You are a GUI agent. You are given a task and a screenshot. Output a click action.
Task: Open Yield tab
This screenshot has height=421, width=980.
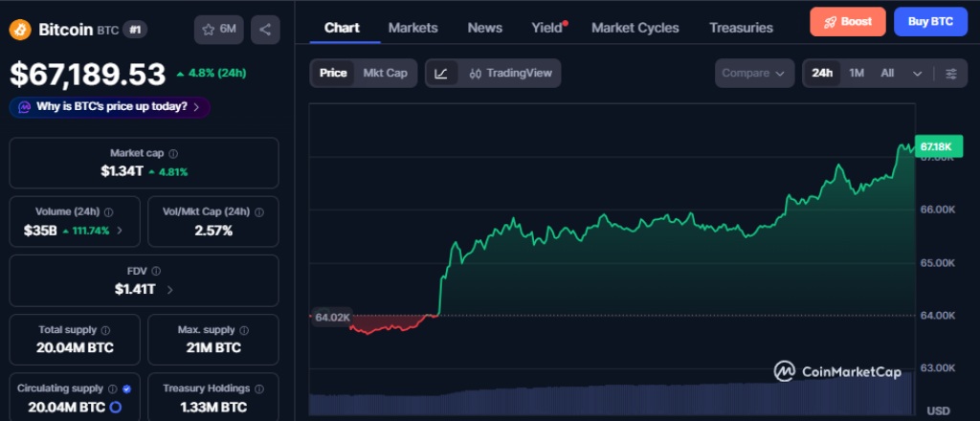[547, 28]
